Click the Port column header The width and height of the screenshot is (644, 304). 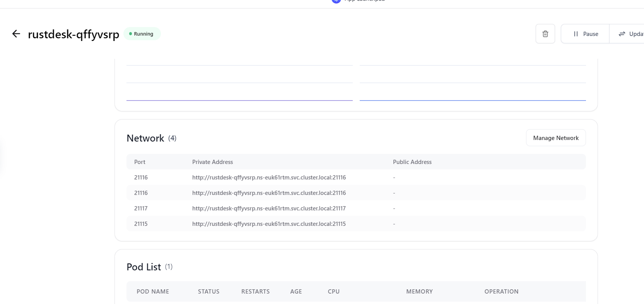(140, 162)
